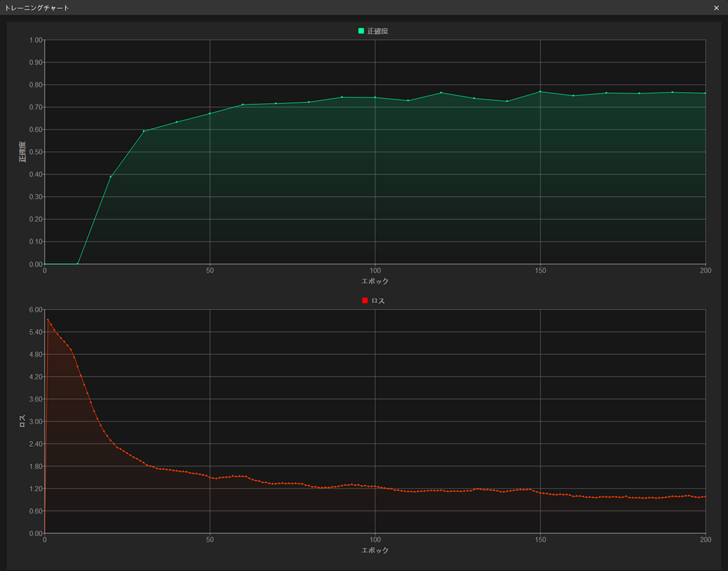Close the トレーニングチャート window
Viewport: 728px width, 571px height.
click(716, 8)
